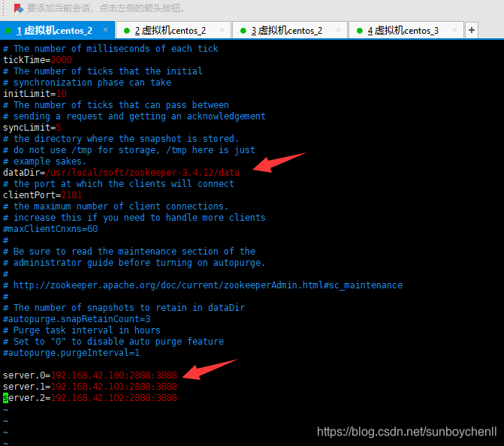Click the #autopurge.snapRetainCount=3 line
The height and width of the screenshot is (446, 504).
pyautogui.click(x=77, y=319)
